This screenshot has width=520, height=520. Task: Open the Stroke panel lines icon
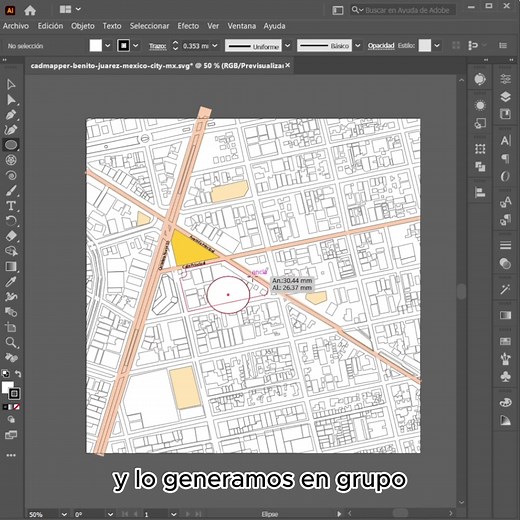pos(505,245)
